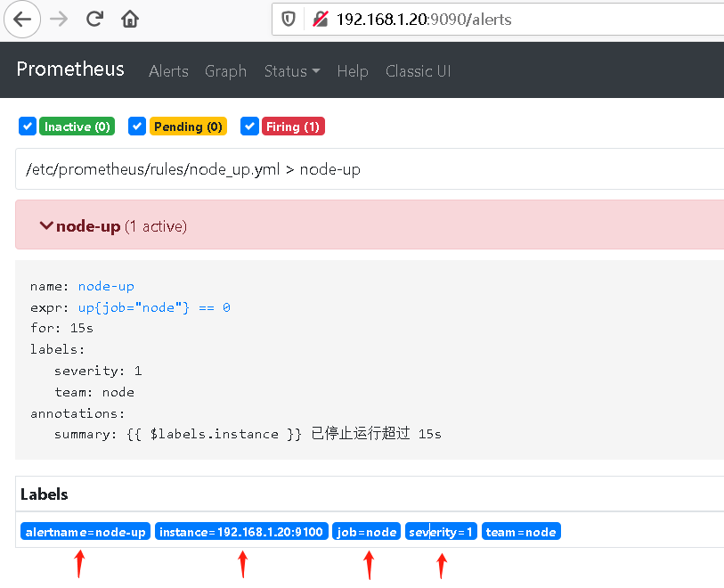Toggle the Firing alerts checkbox
Screen dimensions: 724x588
pos(249,127)
